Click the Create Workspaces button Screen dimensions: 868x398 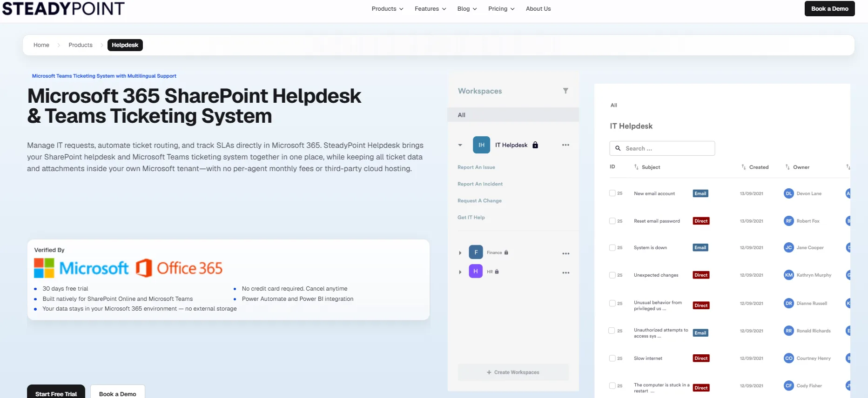point(513,372)
